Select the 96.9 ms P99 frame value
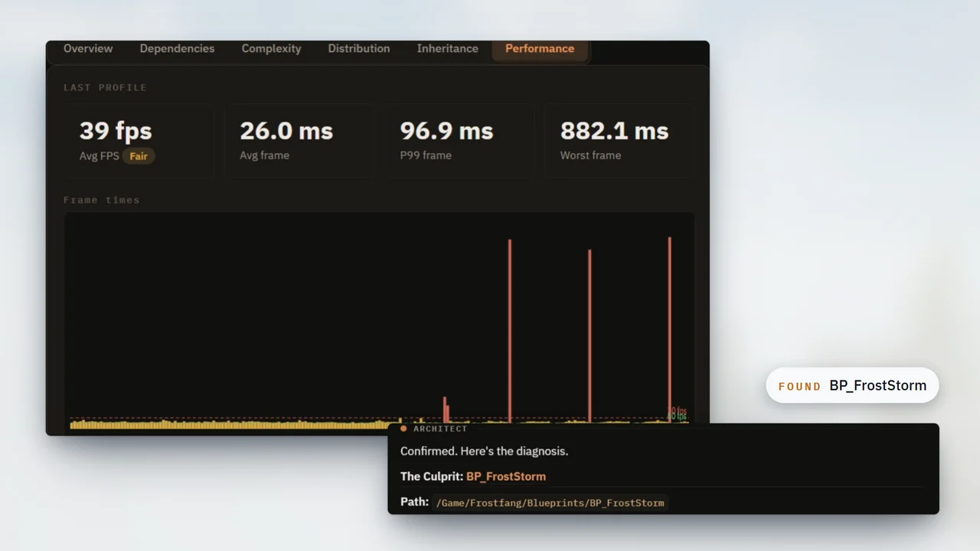Viewport: 980px width, 551px height. (446, 131)
